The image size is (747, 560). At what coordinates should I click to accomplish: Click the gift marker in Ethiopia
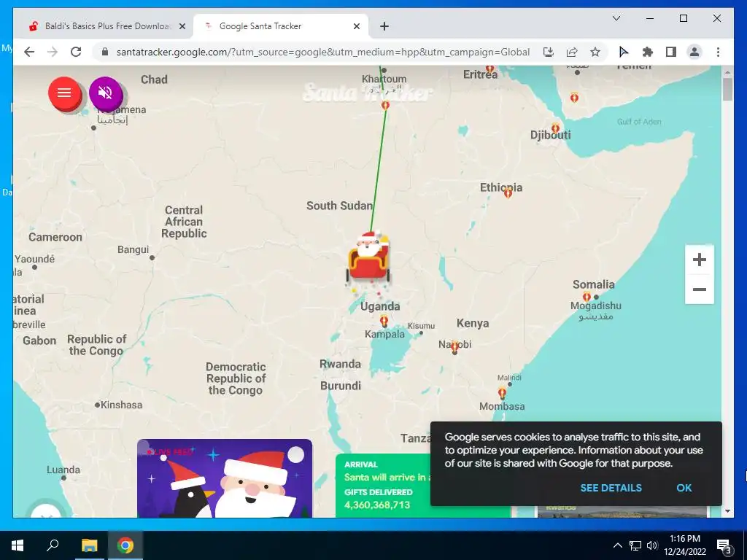pyautogui.click(x=508, y=192)
